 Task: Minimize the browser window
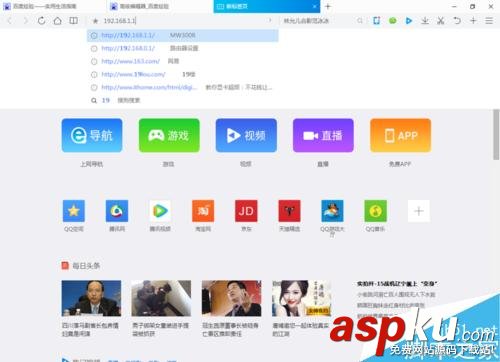tap(454, 6)
